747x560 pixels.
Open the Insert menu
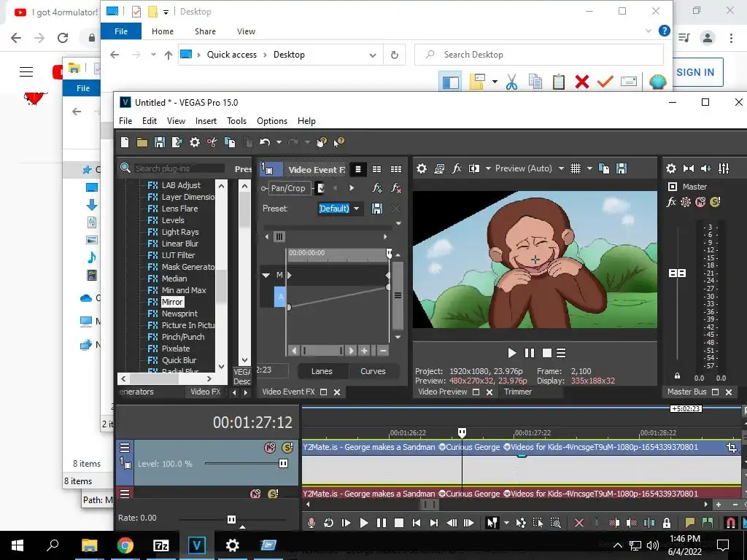pos(206,121)
